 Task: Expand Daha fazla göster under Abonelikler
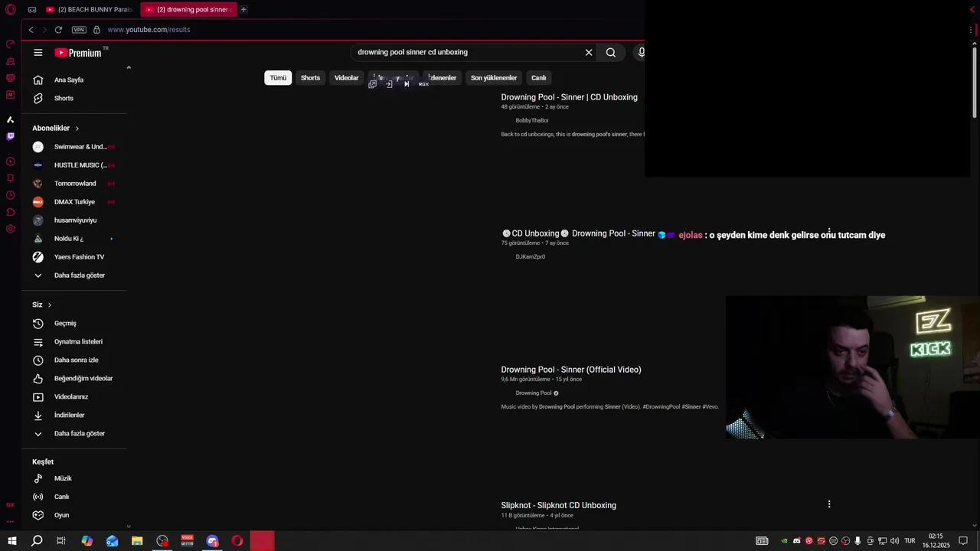pyautogui.click(x=75, y=275)
